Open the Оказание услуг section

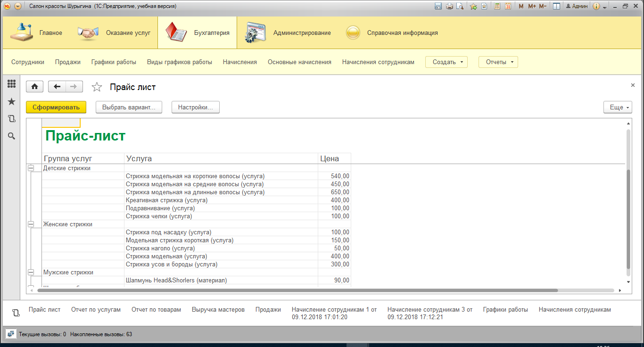[114, 33]
